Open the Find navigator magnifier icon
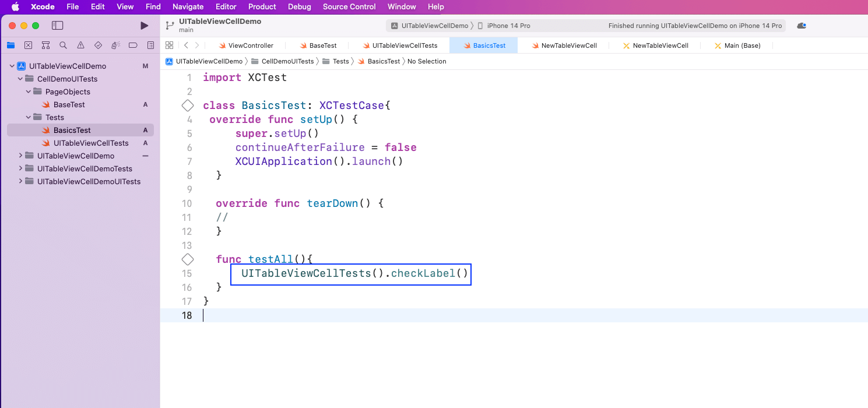868x408 pixels. [x=63, y=45]
